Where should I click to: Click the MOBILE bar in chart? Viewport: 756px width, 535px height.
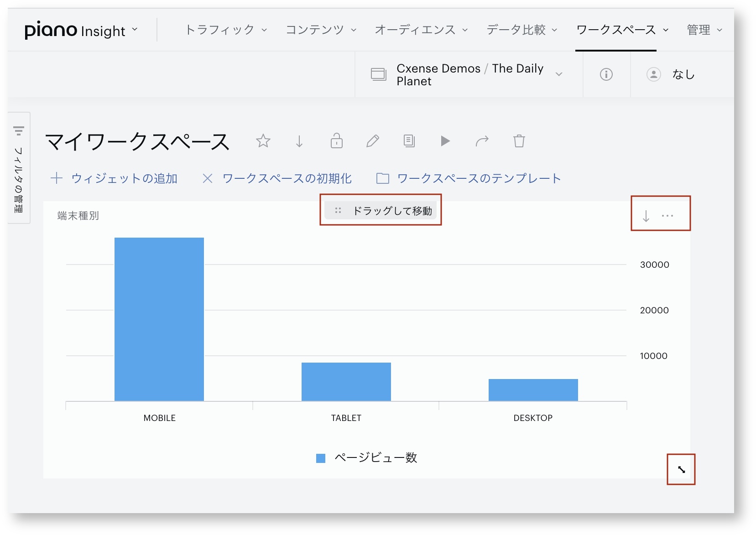click(159, 319)
